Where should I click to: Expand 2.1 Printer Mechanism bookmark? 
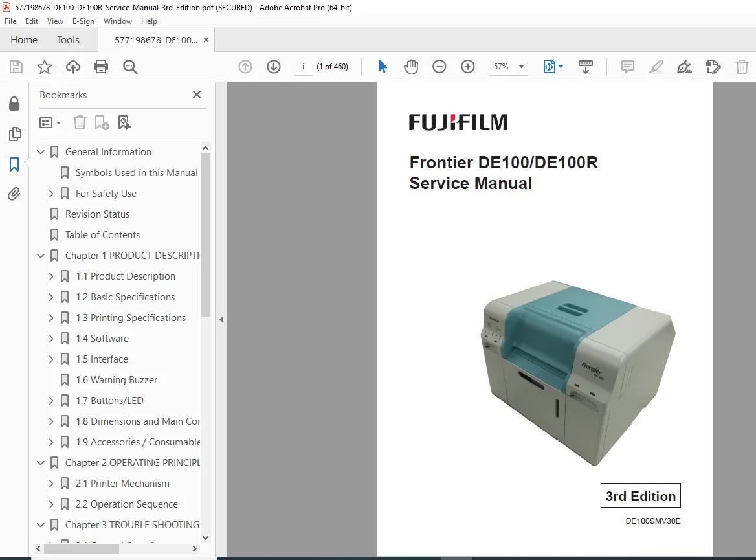click(51, 484)
